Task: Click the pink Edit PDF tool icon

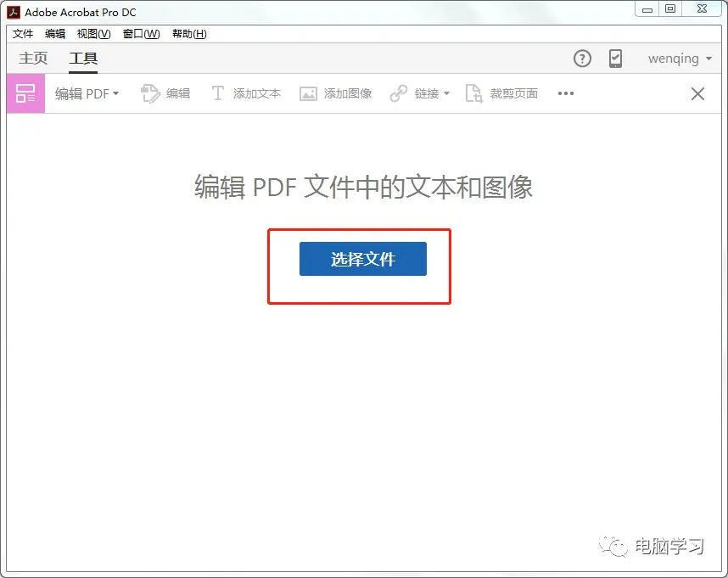Action: (25, 93)
